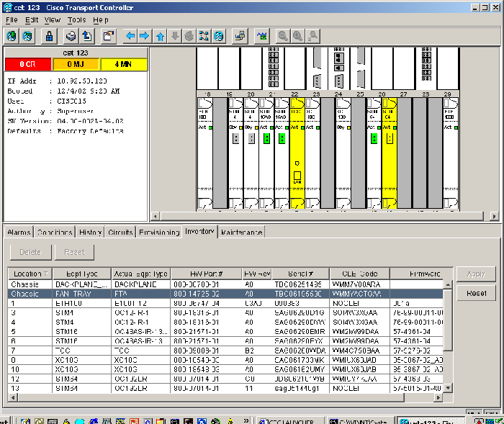This screenshot has width=504, height=424.
Task: Switch to the History tab
Action: [90, 232]
